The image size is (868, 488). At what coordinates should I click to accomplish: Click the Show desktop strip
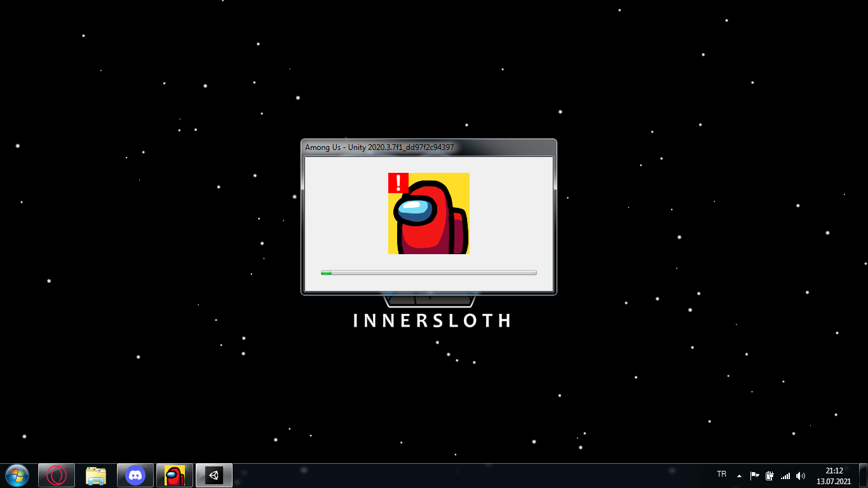863,475
